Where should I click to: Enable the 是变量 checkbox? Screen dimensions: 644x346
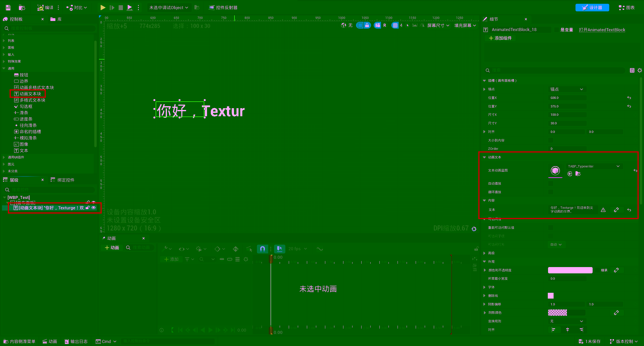click(556, 30)
